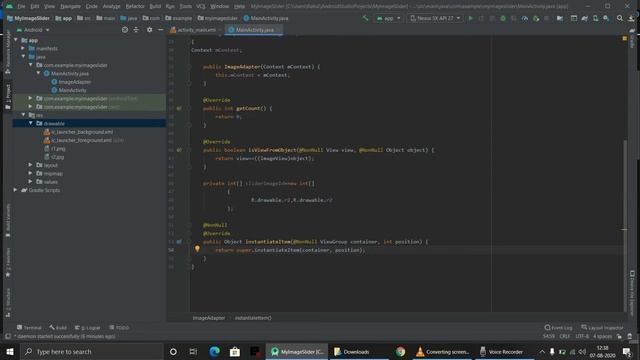
Task: Switch to activity_main.xml editor tab
Action: (x=195, y=30)
